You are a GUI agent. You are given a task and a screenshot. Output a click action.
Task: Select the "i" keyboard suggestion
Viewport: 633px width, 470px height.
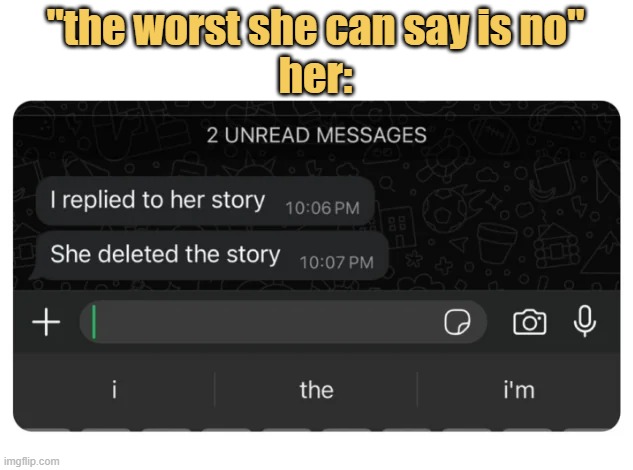pos(114,390)
